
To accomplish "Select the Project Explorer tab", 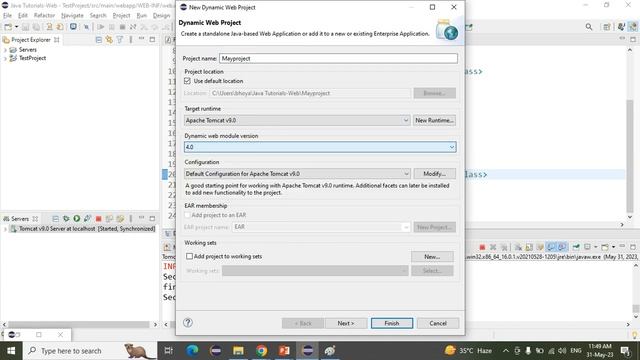I will 31,40.
